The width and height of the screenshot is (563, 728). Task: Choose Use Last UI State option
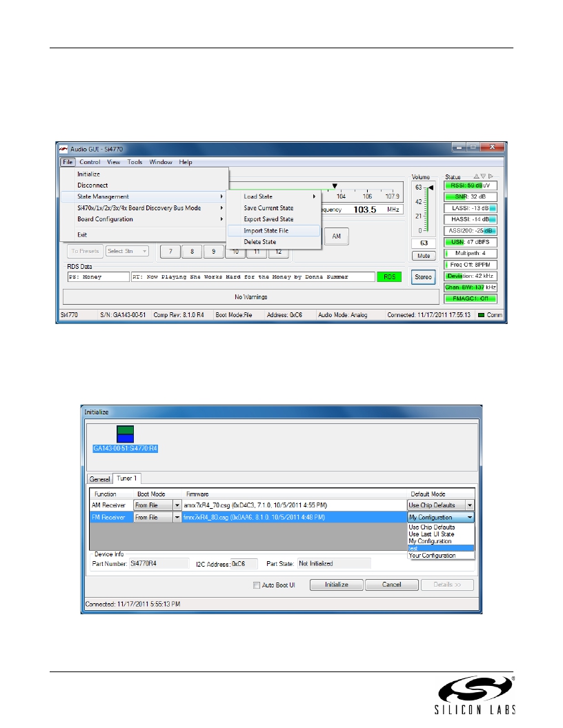pyautogui.click(x=441, y=534)
